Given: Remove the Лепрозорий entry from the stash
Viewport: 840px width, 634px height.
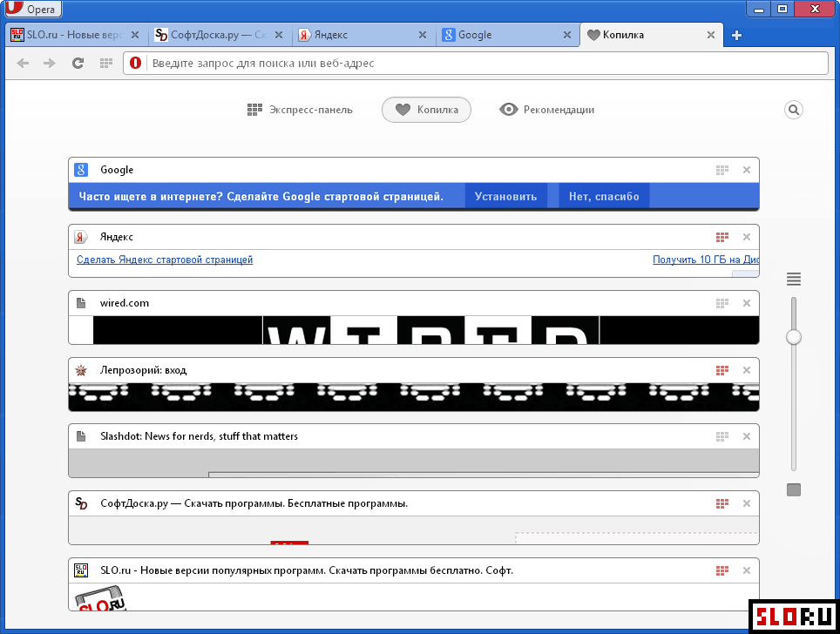Looking at the screenshot, I should (747, 370).
